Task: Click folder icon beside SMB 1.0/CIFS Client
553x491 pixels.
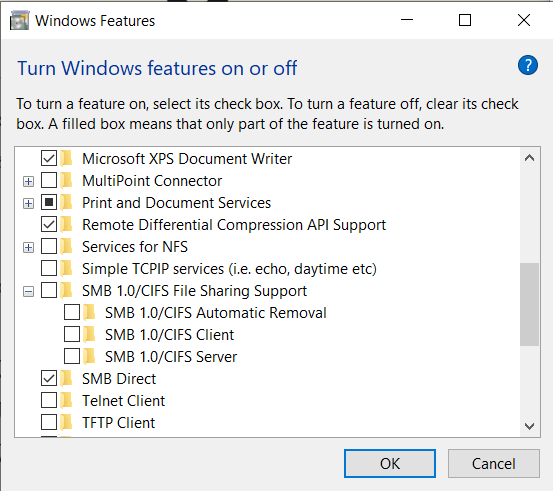Action: pos(89,334)
